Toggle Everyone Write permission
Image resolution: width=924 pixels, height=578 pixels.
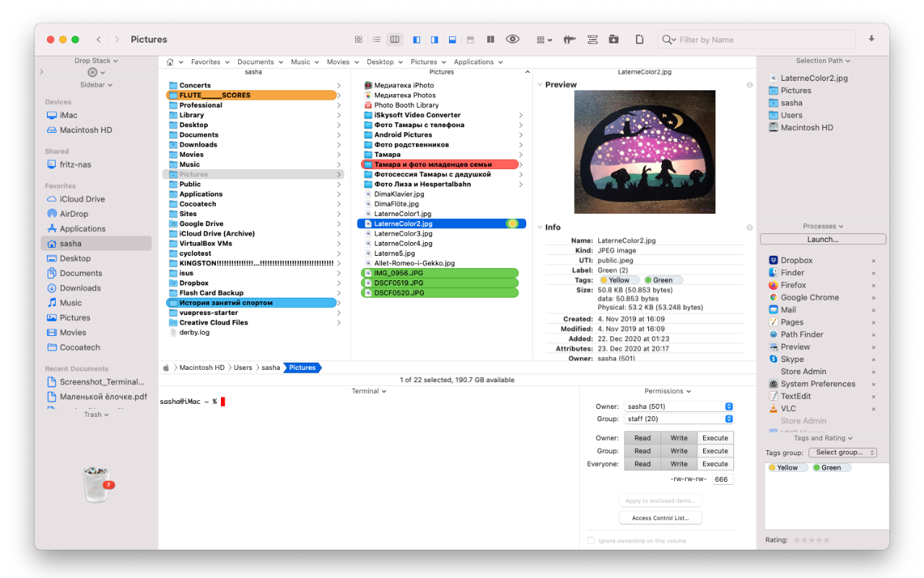(x=679, y=464)
